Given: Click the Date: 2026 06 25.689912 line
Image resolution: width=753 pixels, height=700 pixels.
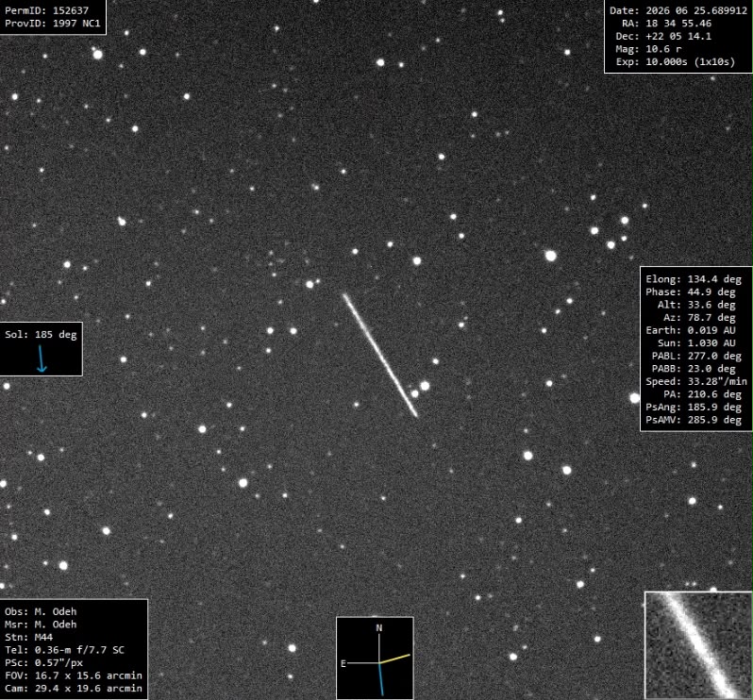Looking at the screenshot, I should pyautogui.click(x=678, y=10).
